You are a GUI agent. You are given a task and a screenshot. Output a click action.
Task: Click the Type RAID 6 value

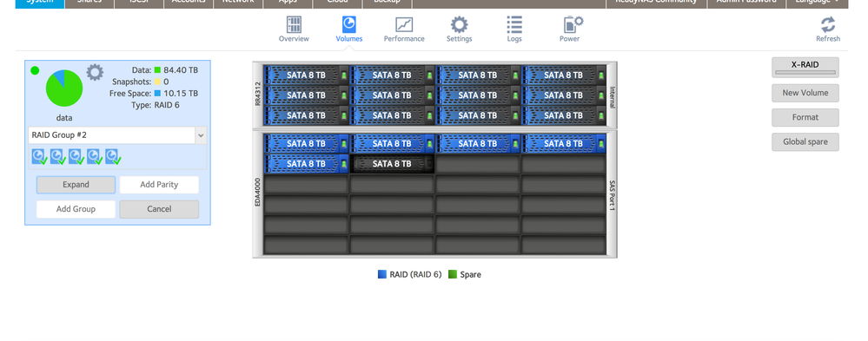pyautogui.click(x=168, y=105)
